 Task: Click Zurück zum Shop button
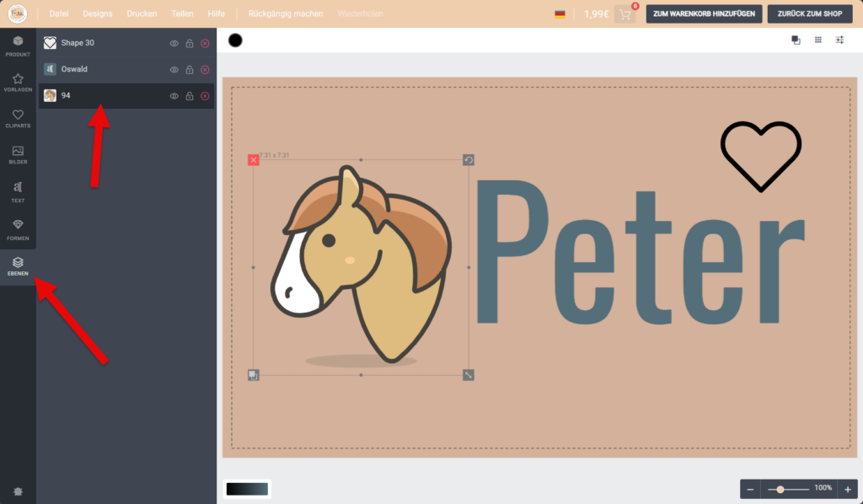810,14
